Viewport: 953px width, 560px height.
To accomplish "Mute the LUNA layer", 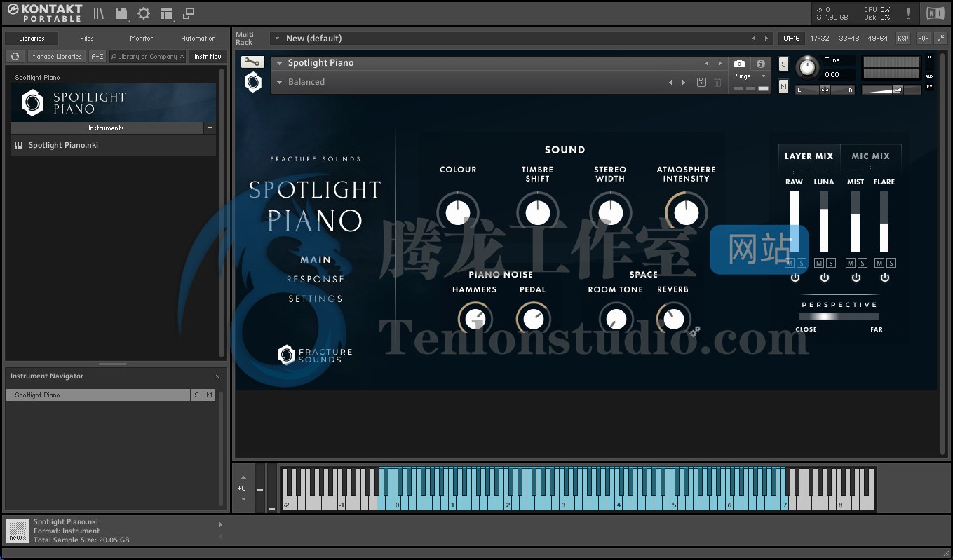I will point(819,263).
